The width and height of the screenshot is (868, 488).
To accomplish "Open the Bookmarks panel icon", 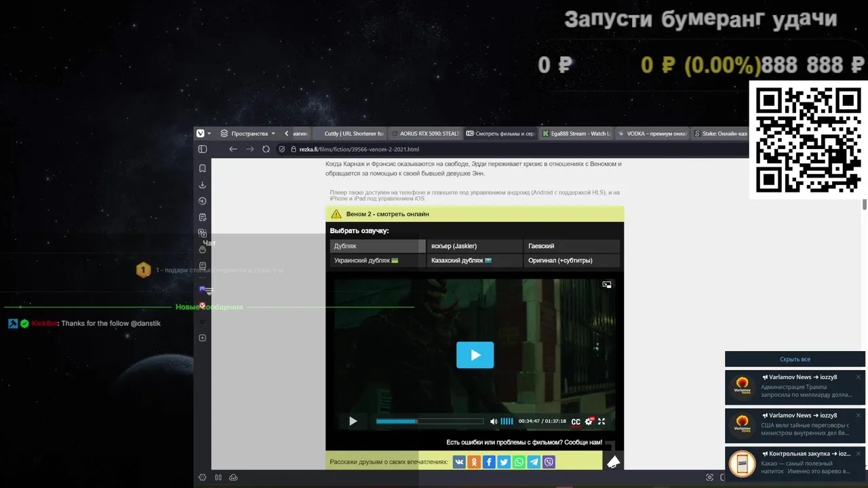I will 202,168.
